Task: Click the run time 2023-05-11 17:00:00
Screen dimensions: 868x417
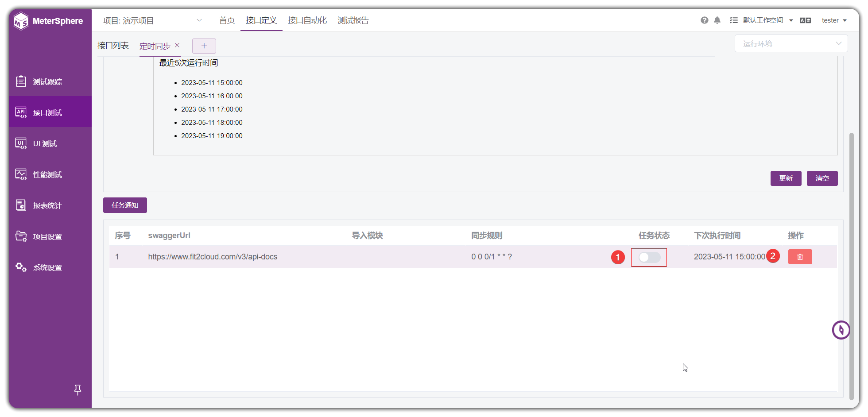Action: [212, 109]
